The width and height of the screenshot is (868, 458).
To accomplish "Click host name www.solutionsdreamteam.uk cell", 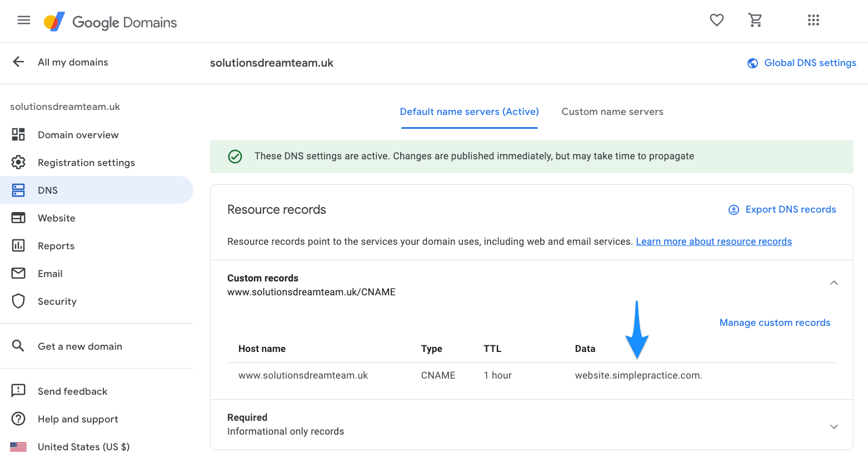I will (303, 375).
